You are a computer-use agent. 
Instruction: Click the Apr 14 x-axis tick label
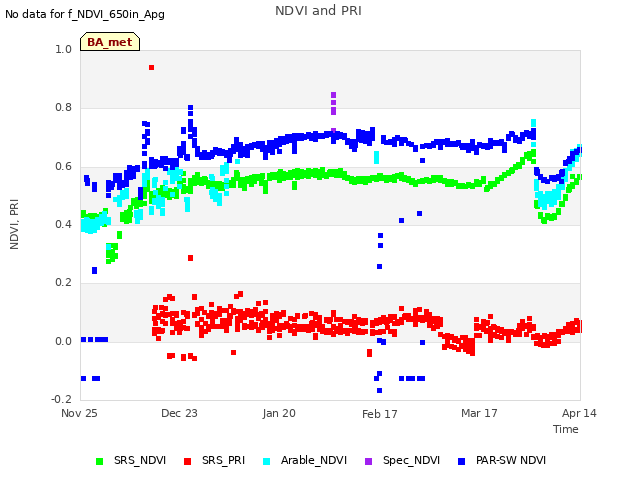(579, 413)
